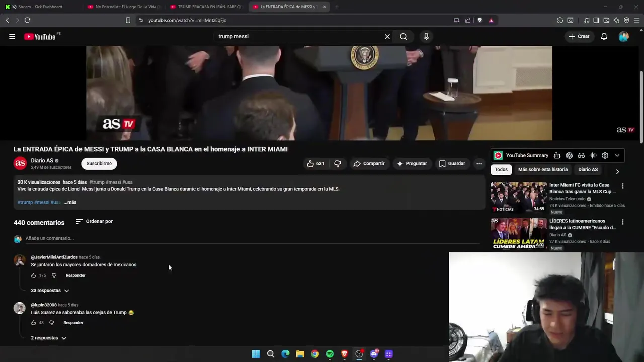Expand the 2 respuestas thread

(48, 338)
